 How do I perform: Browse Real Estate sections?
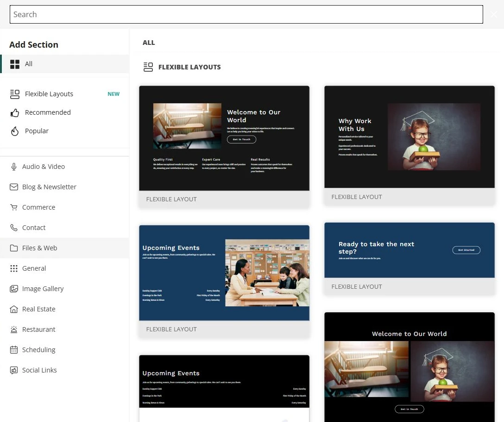click(x=65, y=309)
